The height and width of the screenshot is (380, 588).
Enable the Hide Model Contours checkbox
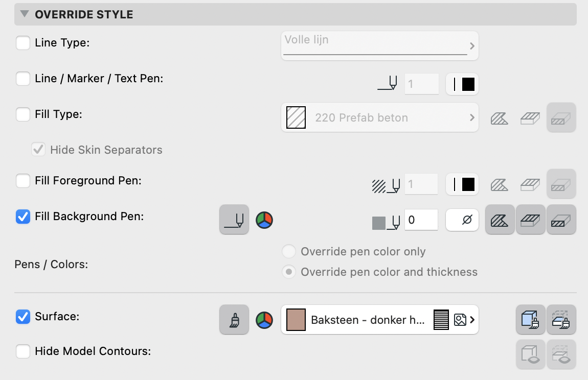pos(23,351)
